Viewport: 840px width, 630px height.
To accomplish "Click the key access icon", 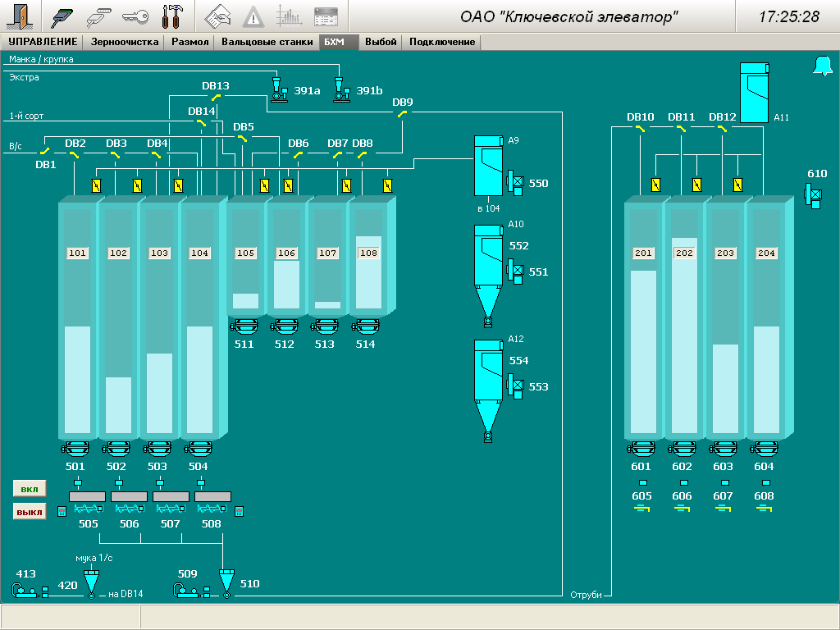I will (135, 16).
